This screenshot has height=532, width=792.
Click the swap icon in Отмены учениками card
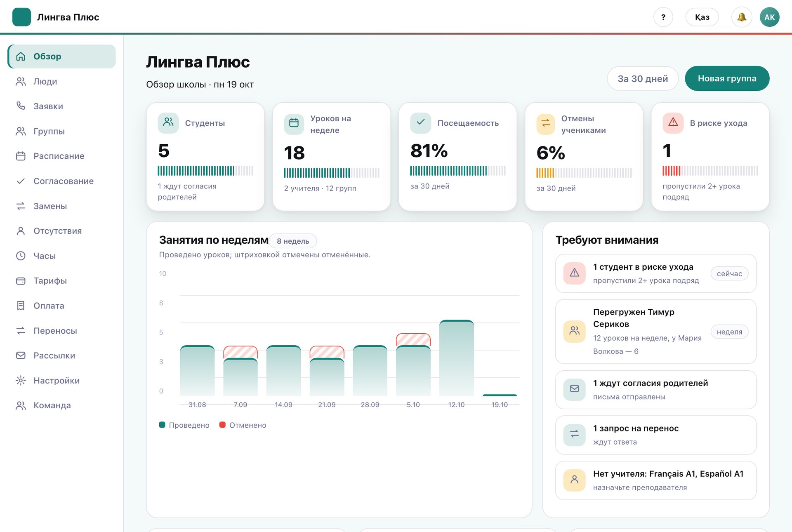click(546, 124)
